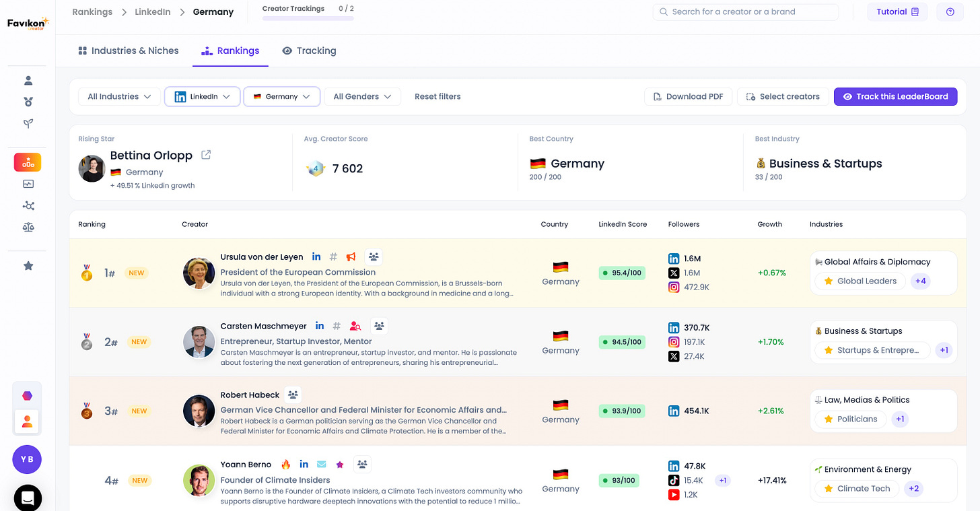Screen dimensions: 980x511
Task: Click Download PDF button
Action: [688, 96]
